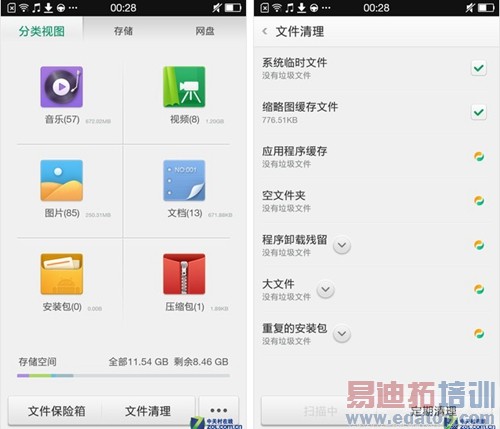
Task: Open the Documents category icon
Action: point(184,180)
